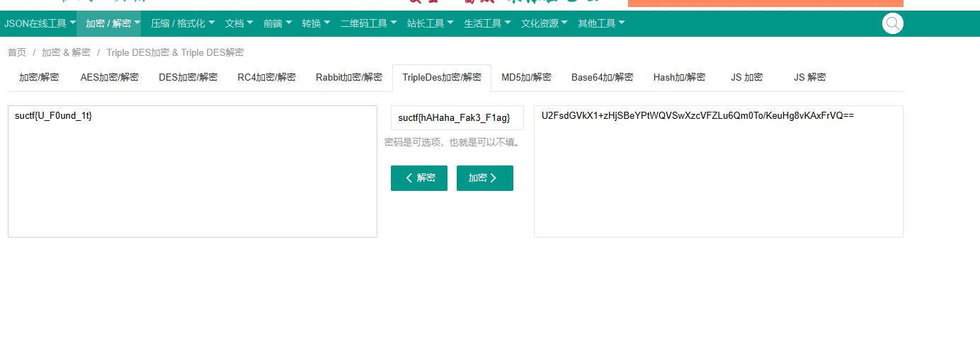Open the 二维码工具 dropdown
Image resolution: width=980 pixels, height=338 pixels.
click(369, 23)
